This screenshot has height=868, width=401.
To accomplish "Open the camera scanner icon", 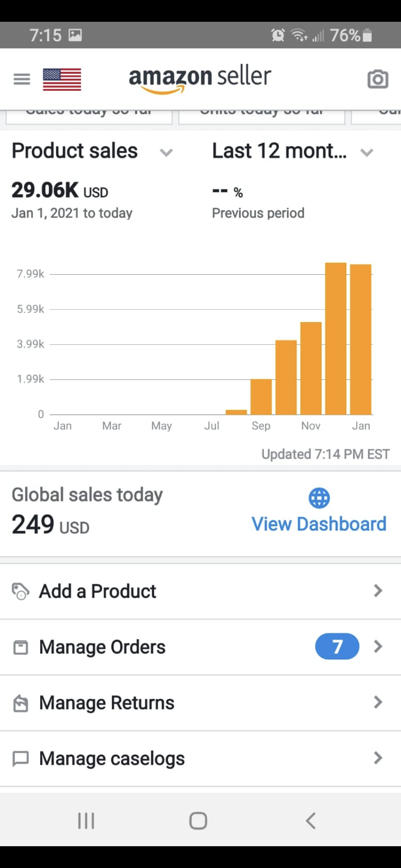I will (378, 79).
